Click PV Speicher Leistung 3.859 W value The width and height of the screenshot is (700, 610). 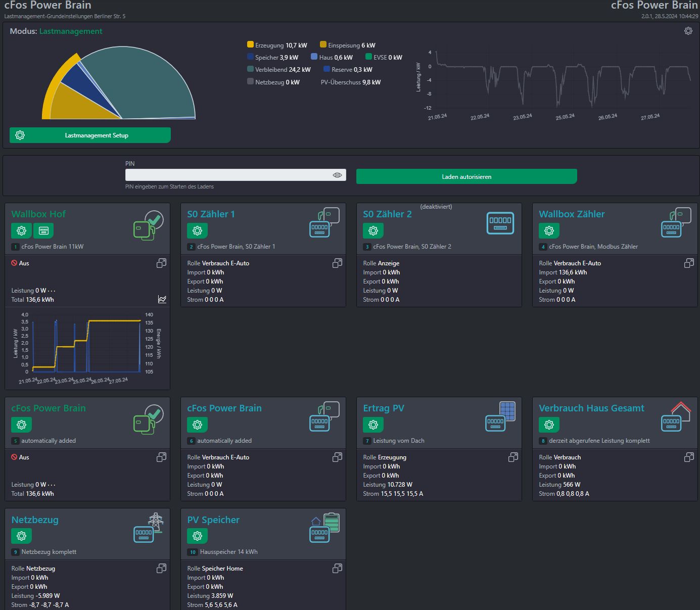click(x=222, y=596)
